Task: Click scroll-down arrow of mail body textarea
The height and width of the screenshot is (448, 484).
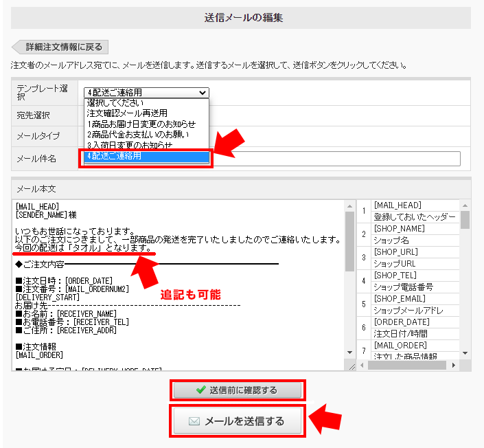Action: (349, 352)
